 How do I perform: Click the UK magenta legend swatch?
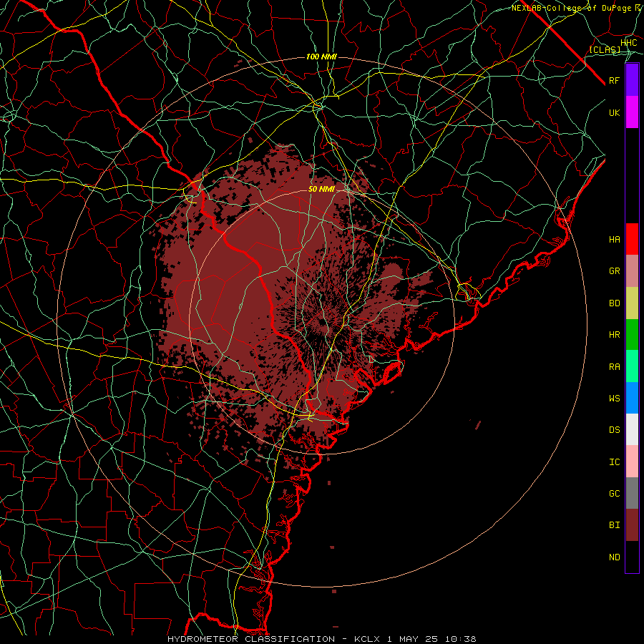tap(632, 112)
